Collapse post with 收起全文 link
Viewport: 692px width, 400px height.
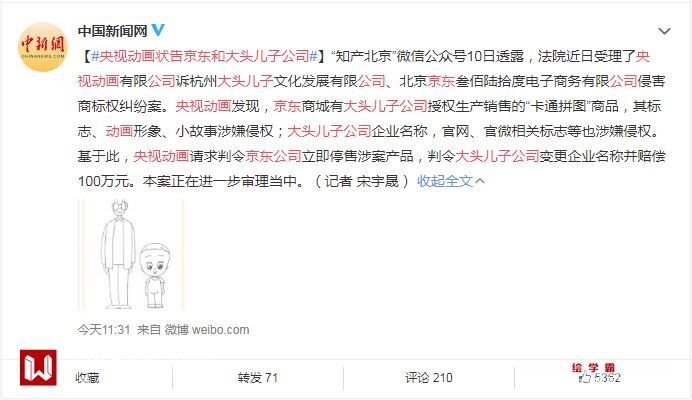point(445,181)
